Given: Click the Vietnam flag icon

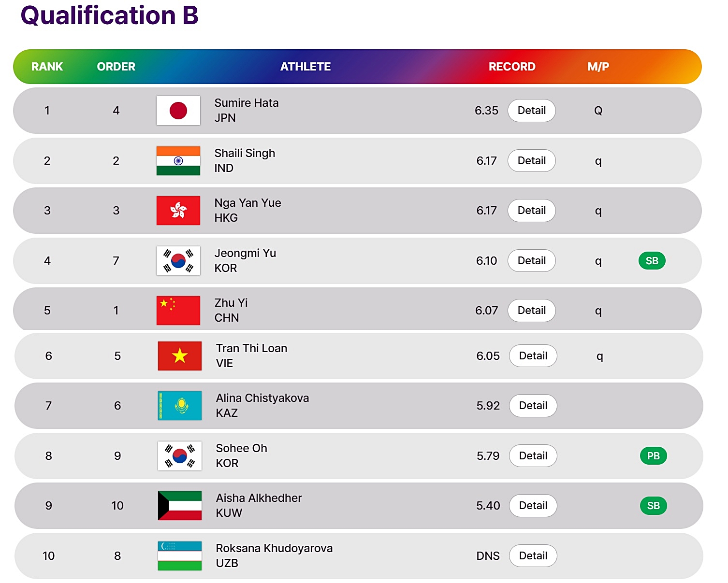Looking at the screenshot, I should [180, 356].
